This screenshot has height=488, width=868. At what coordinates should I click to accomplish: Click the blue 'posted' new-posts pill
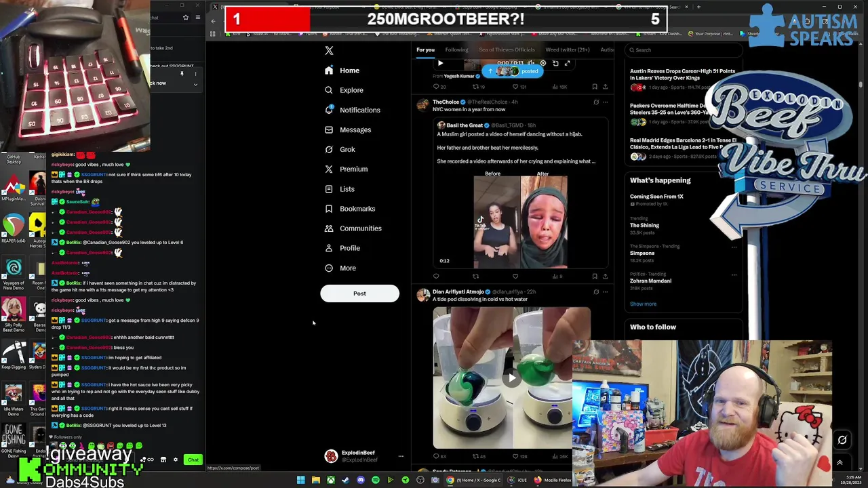point(513,71)
